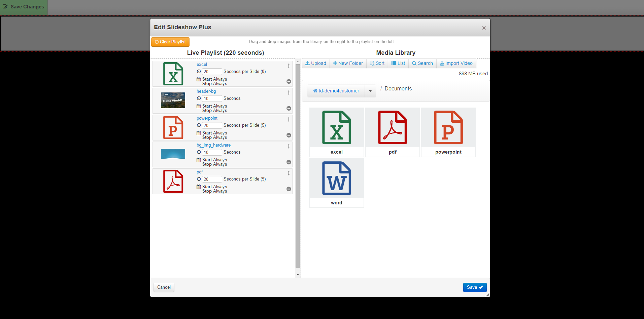The image size is (644, 319).
Task: Click the remove icon for pdf slide
Action: click(289, 189)
